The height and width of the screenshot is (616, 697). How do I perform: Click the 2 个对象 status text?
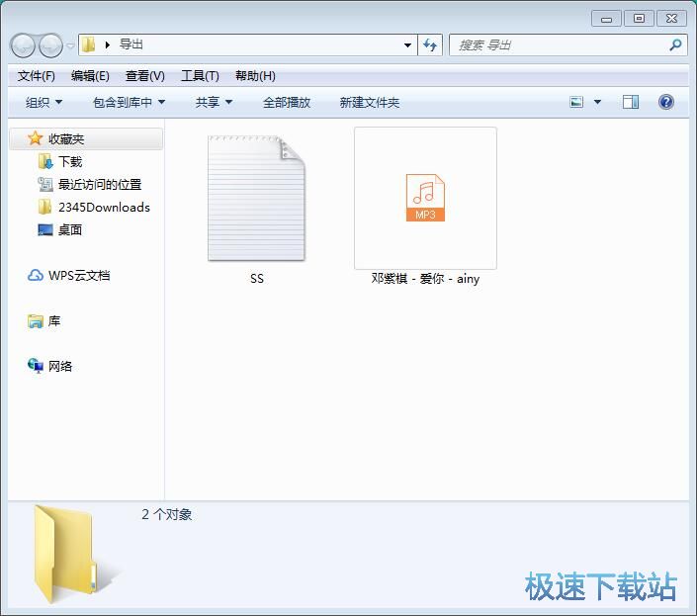tap(167, 515)
